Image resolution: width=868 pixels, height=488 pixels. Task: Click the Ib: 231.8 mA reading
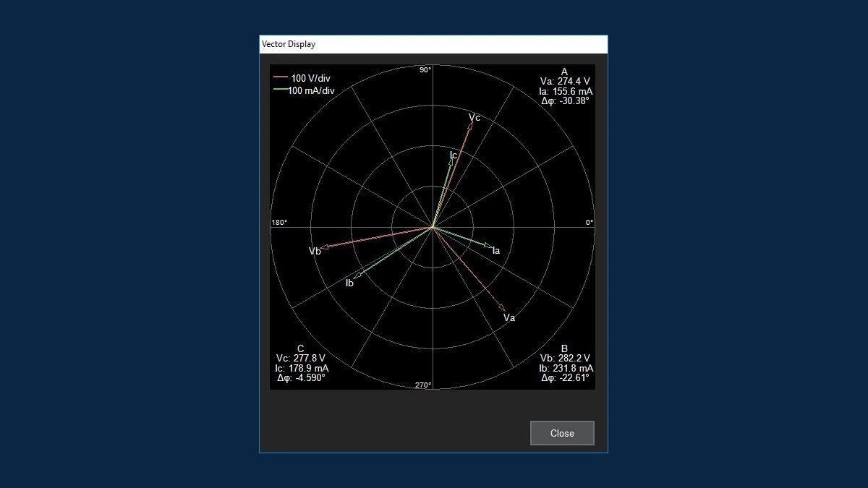pyautogui.click(x=566, y=368)
